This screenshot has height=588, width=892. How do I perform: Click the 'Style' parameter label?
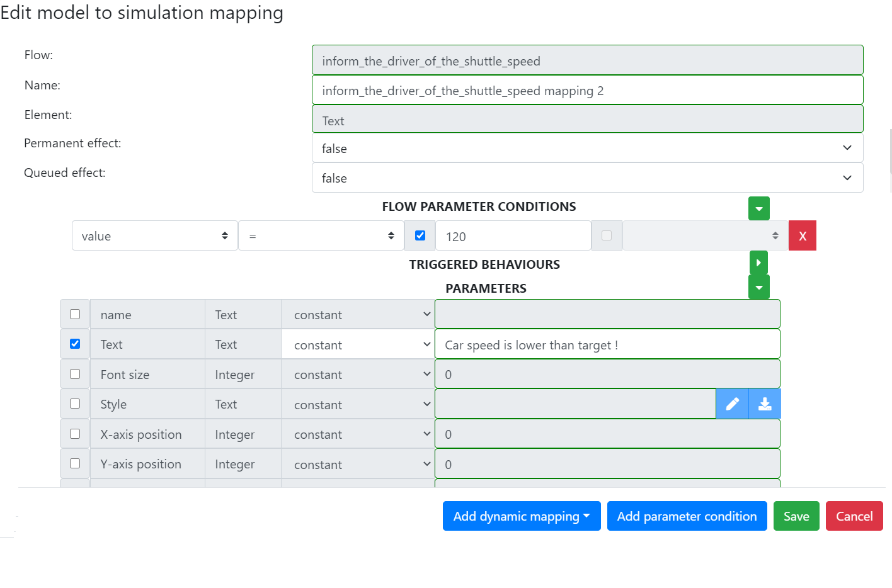[113, 404]
